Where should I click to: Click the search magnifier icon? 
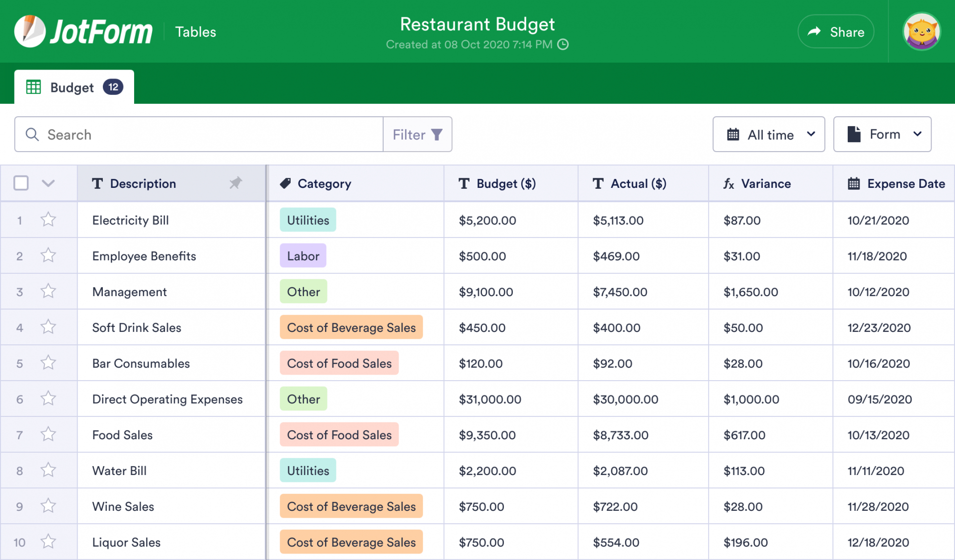point(32,135)
